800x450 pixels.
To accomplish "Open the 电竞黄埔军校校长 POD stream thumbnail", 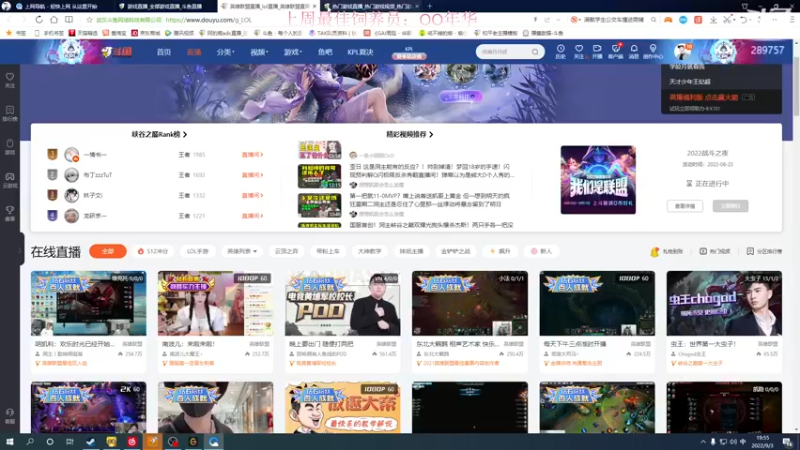I will point(342,303).
